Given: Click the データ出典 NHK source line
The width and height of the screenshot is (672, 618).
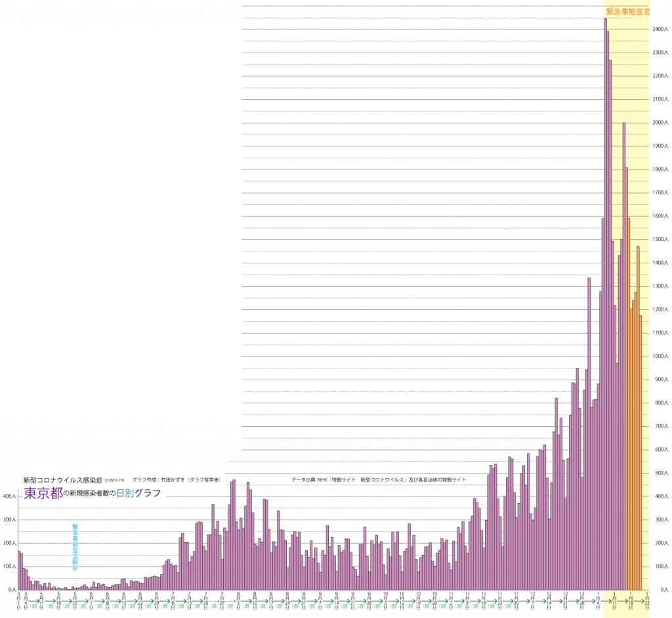Looking at the screenshot, I should (x=379, y=480).
